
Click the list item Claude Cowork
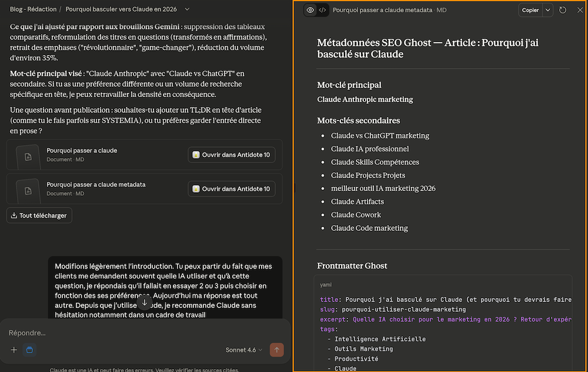356,215
